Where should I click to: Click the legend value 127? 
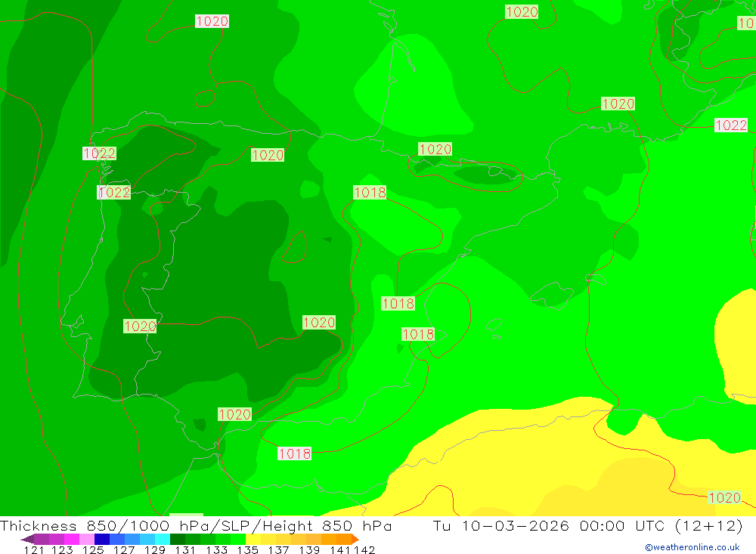123,550
